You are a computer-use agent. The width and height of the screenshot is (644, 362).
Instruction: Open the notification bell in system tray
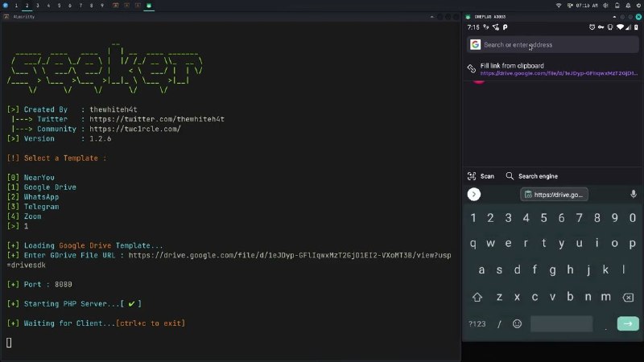[628, 6]
